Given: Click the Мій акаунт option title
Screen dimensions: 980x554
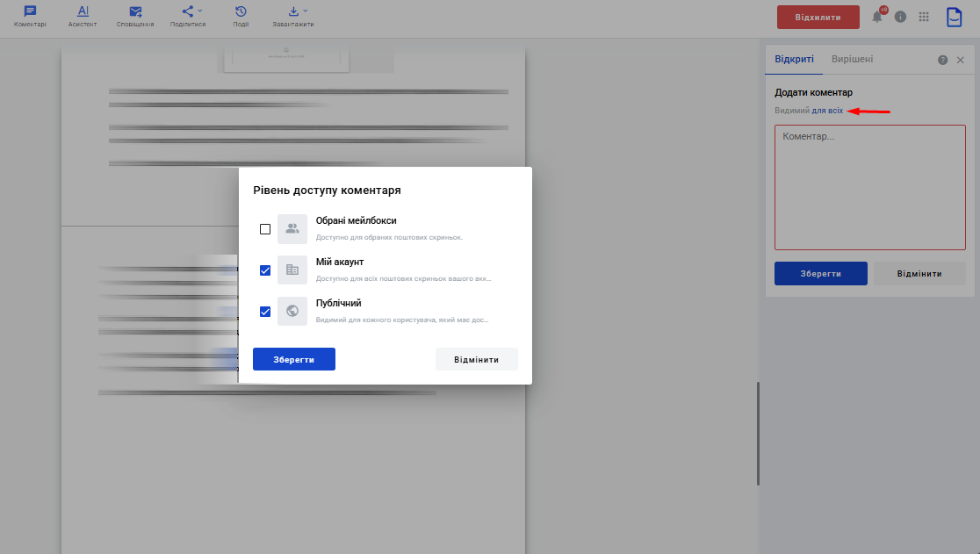Looking at the screenshot, I should 340,262.
